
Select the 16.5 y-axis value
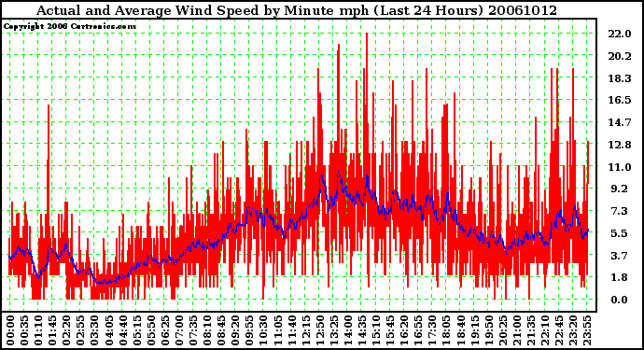coord(620,100)
